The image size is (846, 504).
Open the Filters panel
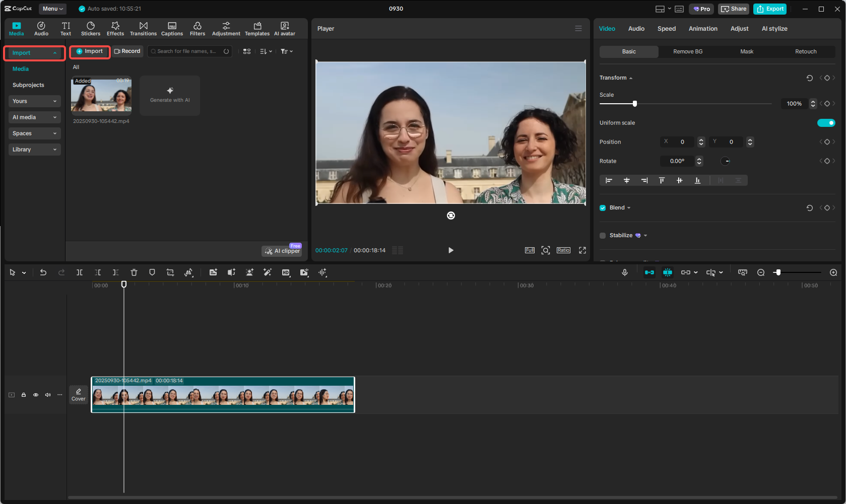click(x=198, y=29)
